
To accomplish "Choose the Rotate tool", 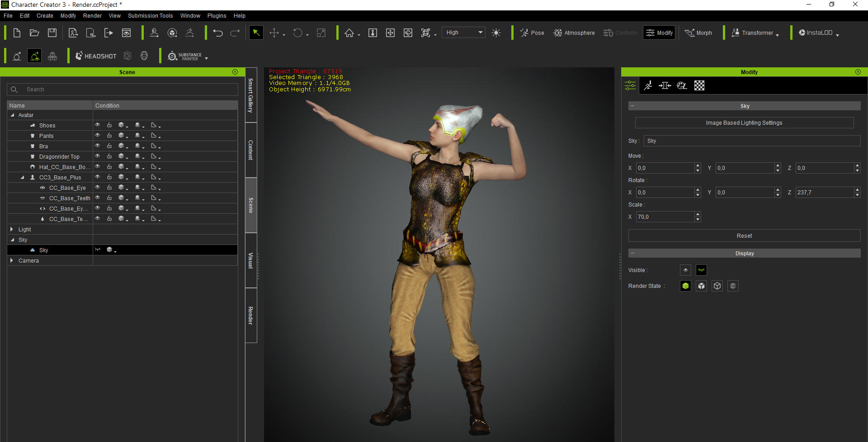I will click(x=297, y=33).
